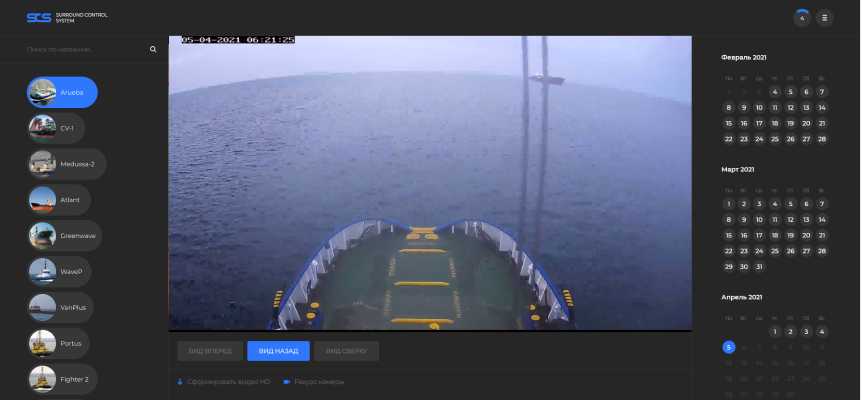Open the Atlant vessel feed
Screen dimensions: 861x400
click(58, 200)
